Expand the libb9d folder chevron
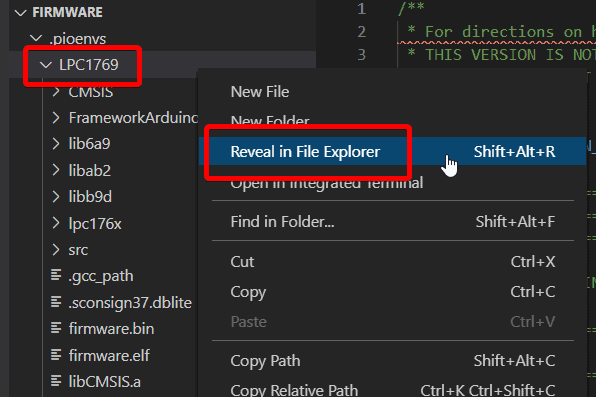This screenshot has width=596, height=397. 56,197
